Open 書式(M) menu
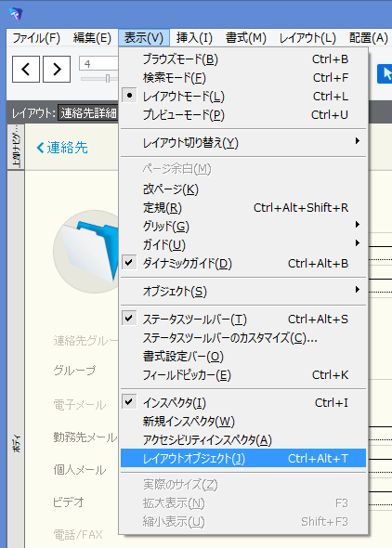 (x=245, y=38)
